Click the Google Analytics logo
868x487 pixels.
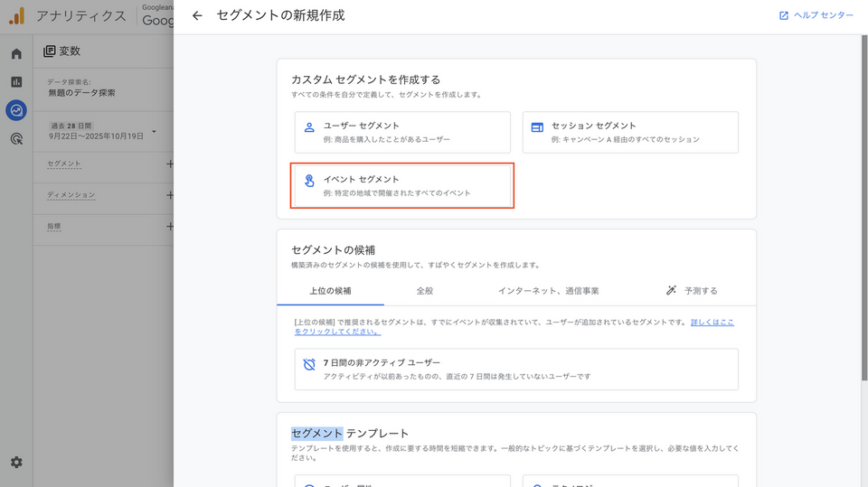(16, 16)
